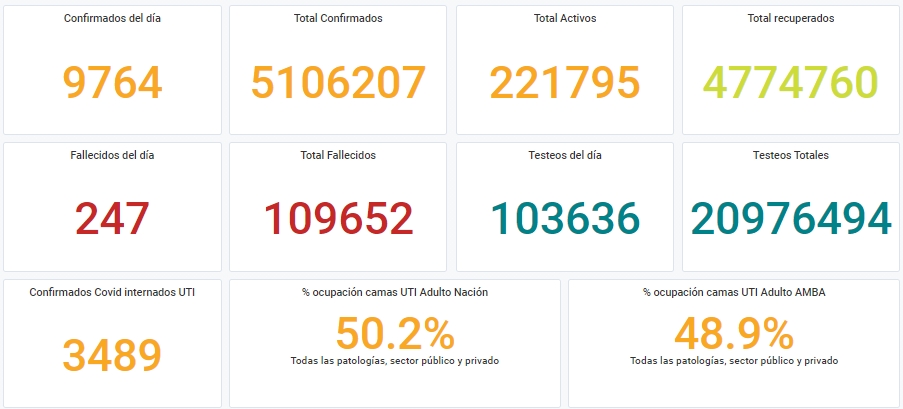Screen dimensions: 903x409
Task: Click the daily tests value 103636
Action: point(565,219)
